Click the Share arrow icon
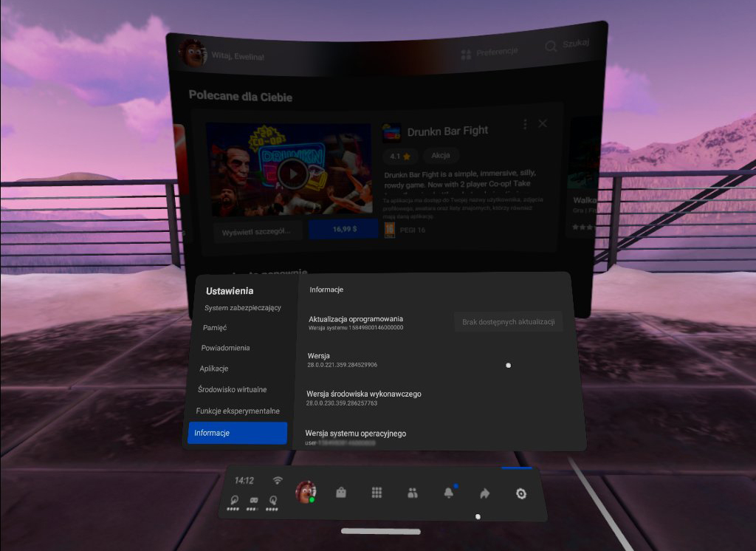Viewport: 756px width, 551px height. 484,493
